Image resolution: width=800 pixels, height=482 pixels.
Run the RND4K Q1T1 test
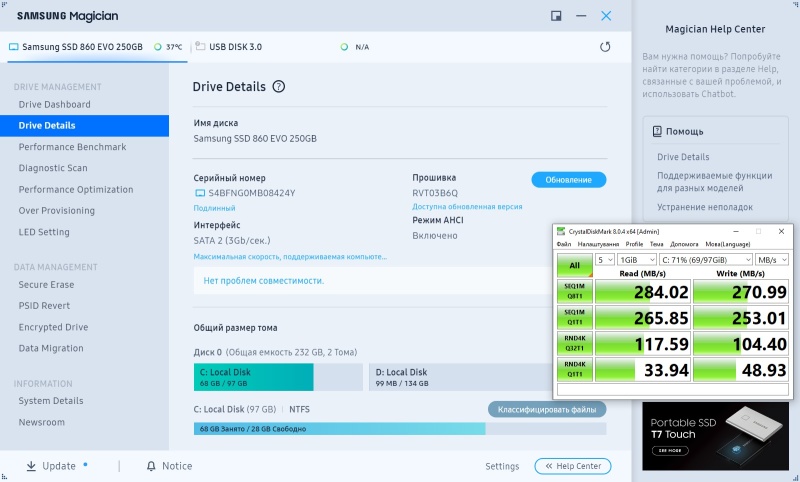pos(574,369)
